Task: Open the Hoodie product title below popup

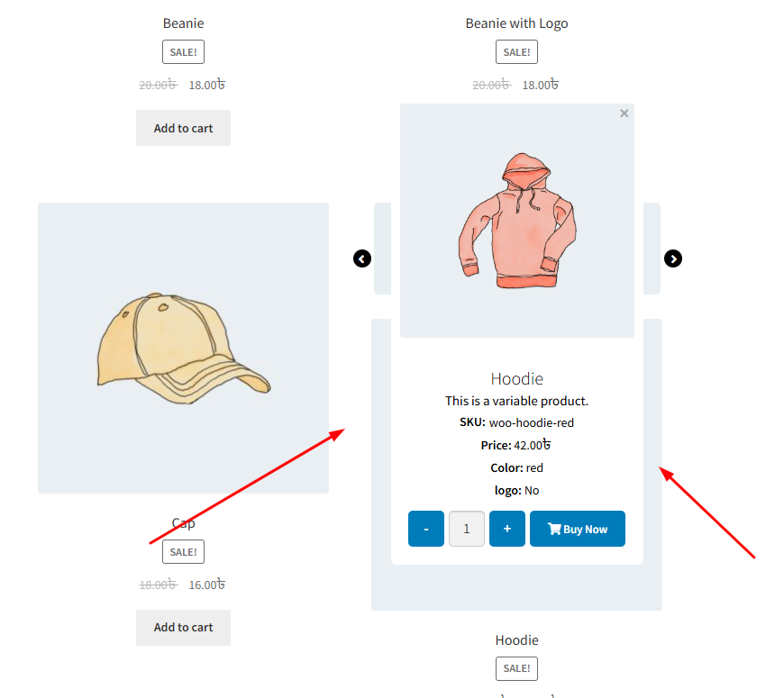Action: tap(516, 640)
